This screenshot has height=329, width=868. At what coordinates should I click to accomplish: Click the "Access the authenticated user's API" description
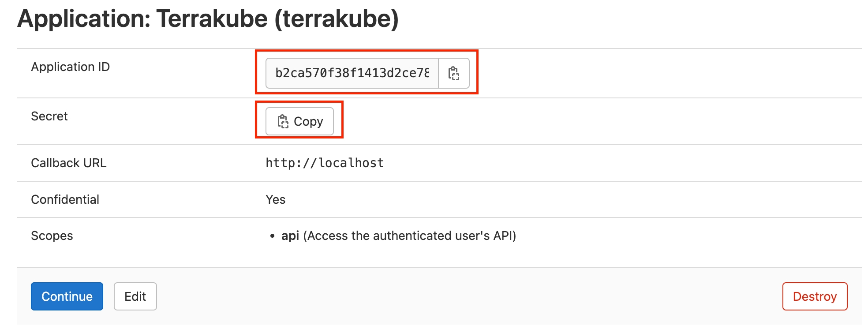(x=409, y=236)
